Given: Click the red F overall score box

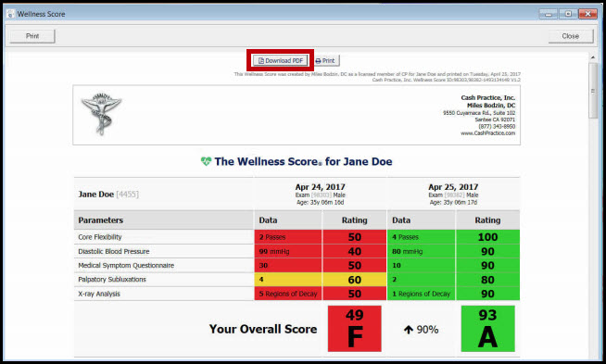Looking at the screenshot, I should click(x=354, y=329).
